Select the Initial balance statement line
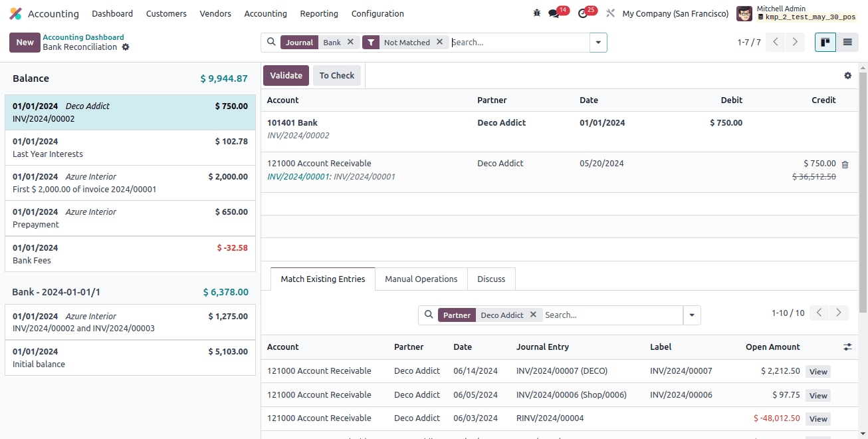Viewport: 868px width, 439px height. click(130, 358)
